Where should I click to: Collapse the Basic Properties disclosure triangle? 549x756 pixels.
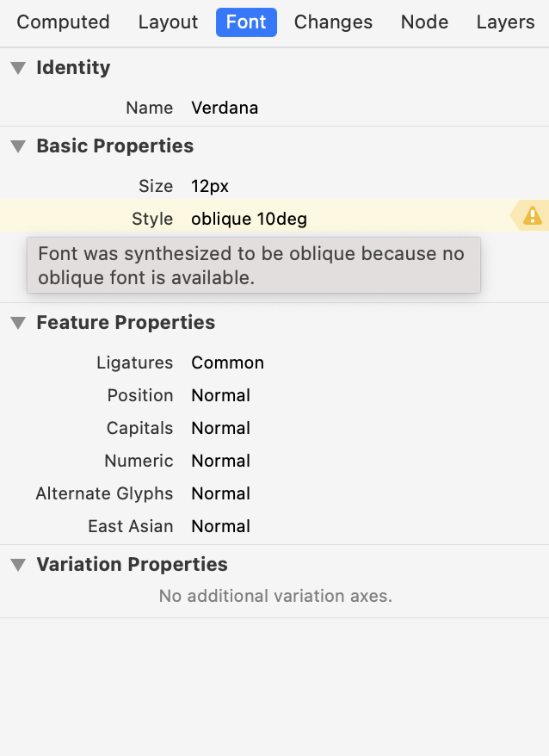tap(18, 146)
